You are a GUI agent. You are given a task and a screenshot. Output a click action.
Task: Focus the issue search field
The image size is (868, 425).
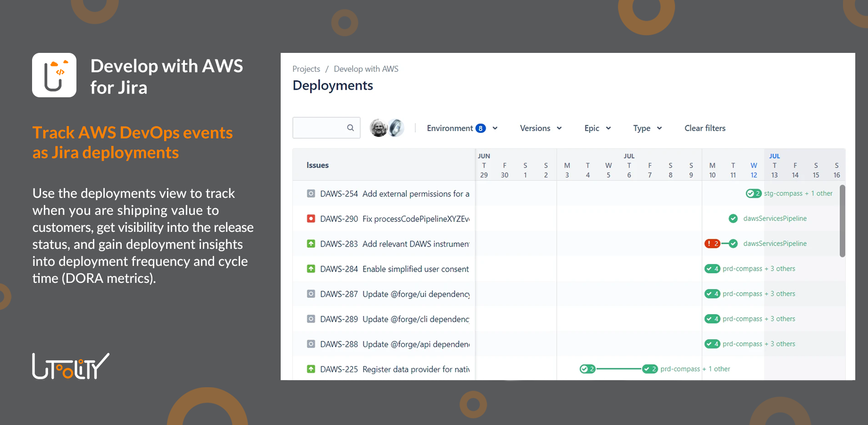(326, 127)
